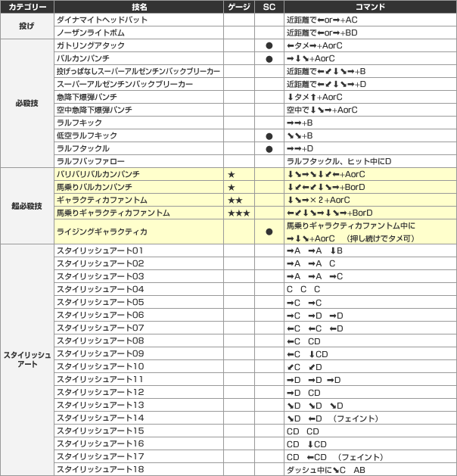This screenshot has height=476, width=457.
Task: Click the →→+B command cell
Action: tap(370, 123)
